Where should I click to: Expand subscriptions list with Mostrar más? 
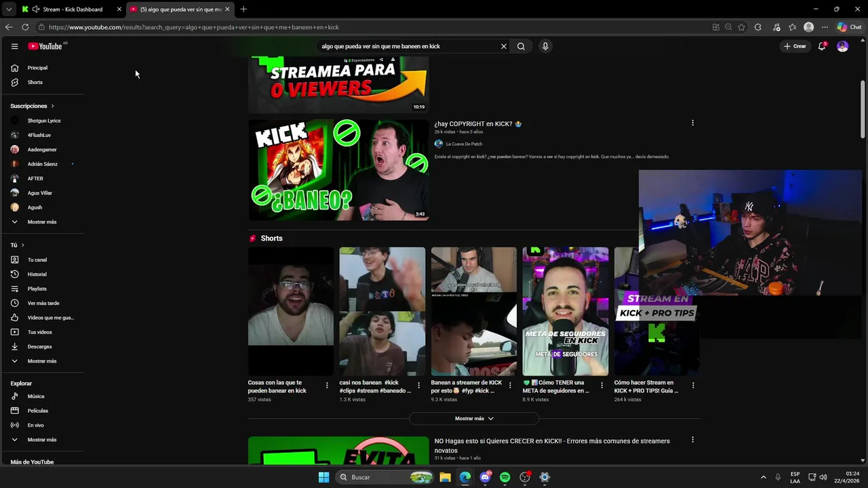pos(43,222)
